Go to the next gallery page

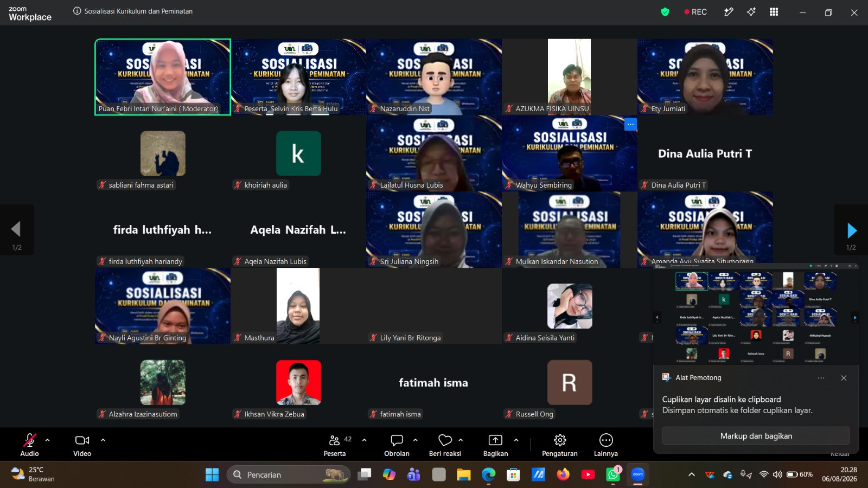852,231
